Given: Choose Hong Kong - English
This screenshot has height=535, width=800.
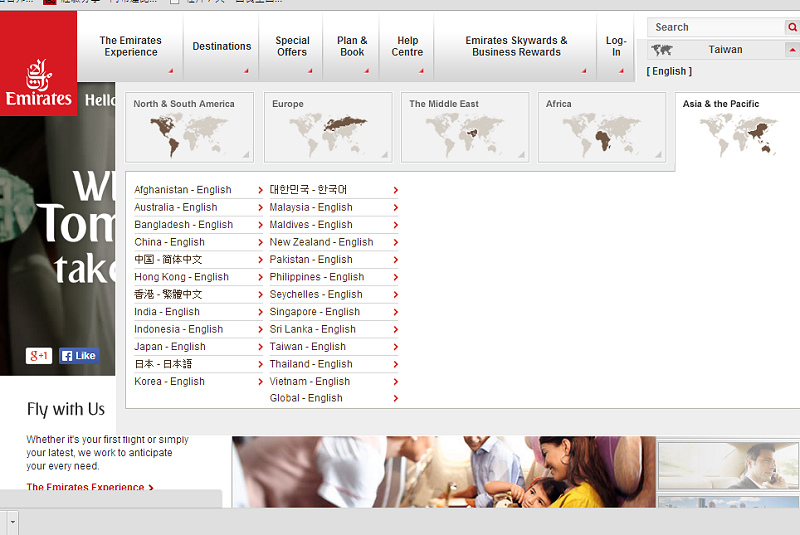Looking at the screenshot, I should pos(181,276).
